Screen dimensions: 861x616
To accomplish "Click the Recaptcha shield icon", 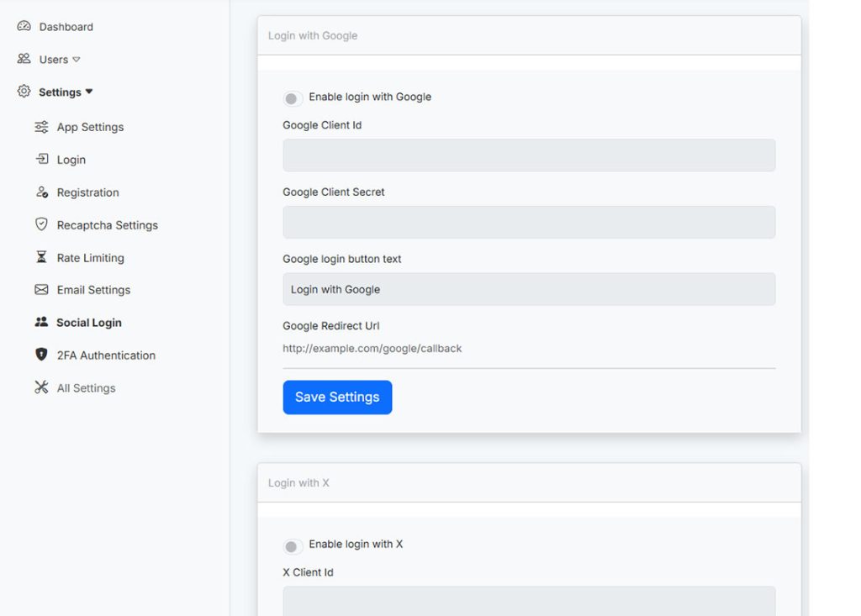I will pyautogui.click(x=41, y=224).
